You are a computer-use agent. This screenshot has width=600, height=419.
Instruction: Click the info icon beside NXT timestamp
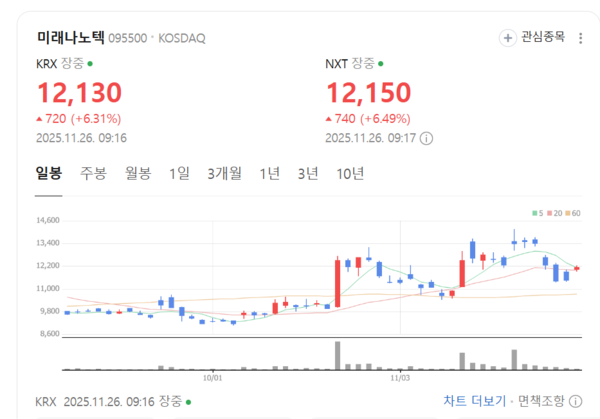[x=426, y=138]
